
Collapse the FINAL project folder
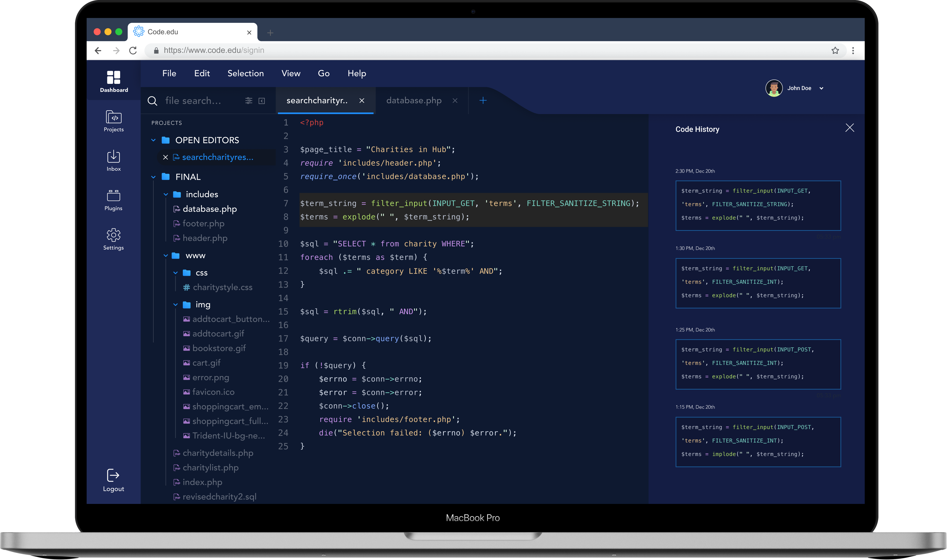pyautogui.click(x=153, y=177)
